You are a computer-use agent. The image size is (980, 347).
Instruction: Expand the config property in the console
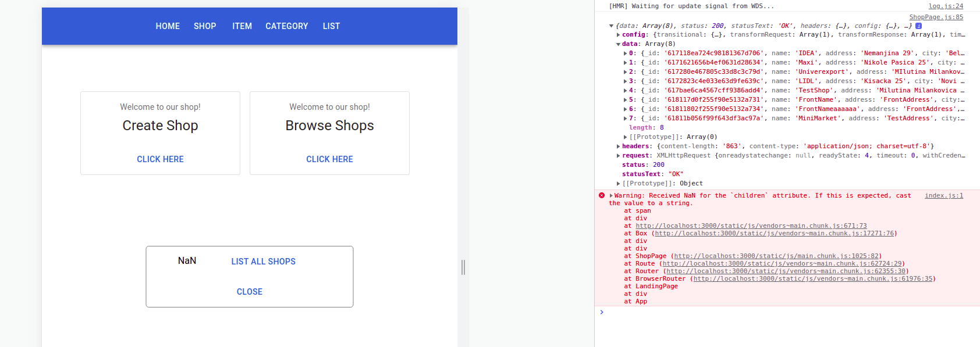[618, 35]
